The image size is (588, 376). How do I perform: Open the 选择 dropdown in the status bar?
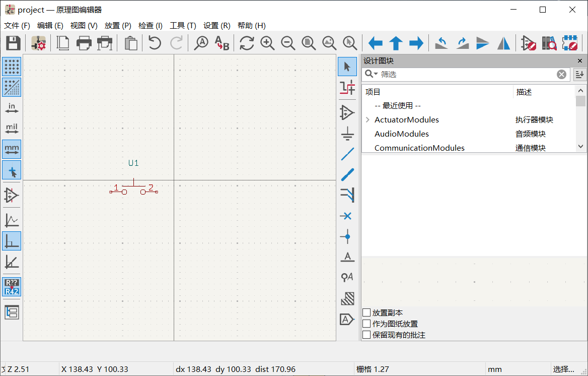566,369
